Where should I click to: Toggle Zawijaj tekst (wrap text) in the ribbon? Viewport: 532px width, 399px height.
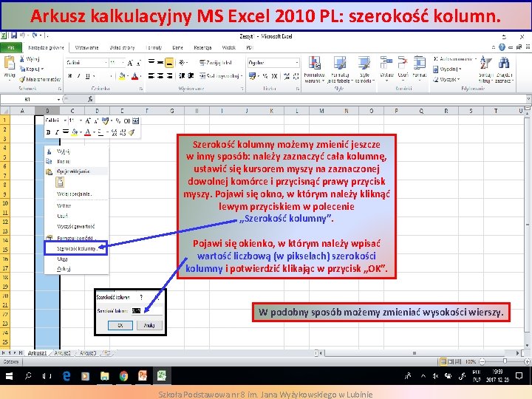[216, 62]
